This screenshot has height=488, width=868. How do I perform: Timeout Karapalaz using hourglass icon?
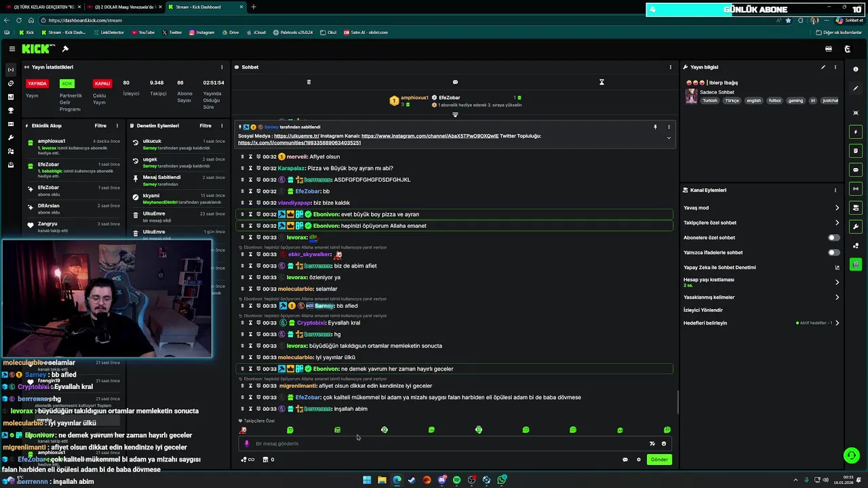250,168
